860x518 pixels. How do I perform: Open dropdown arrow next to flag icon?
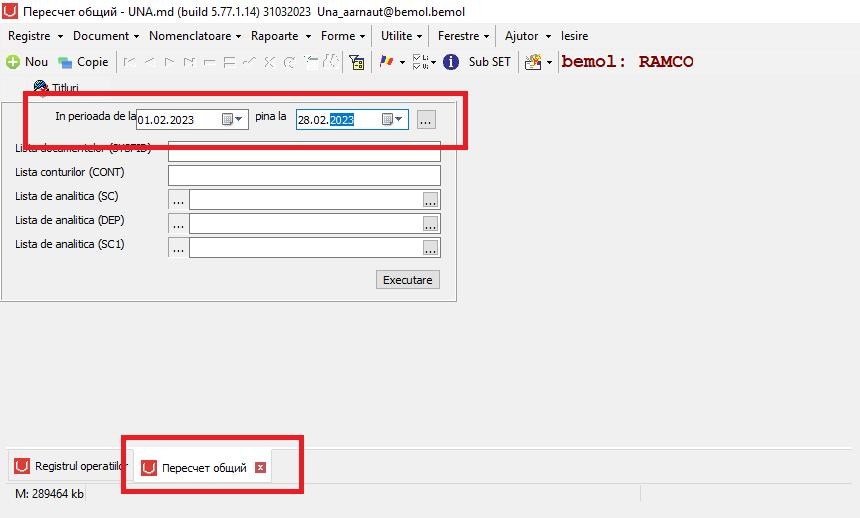[x=403, y=63]
